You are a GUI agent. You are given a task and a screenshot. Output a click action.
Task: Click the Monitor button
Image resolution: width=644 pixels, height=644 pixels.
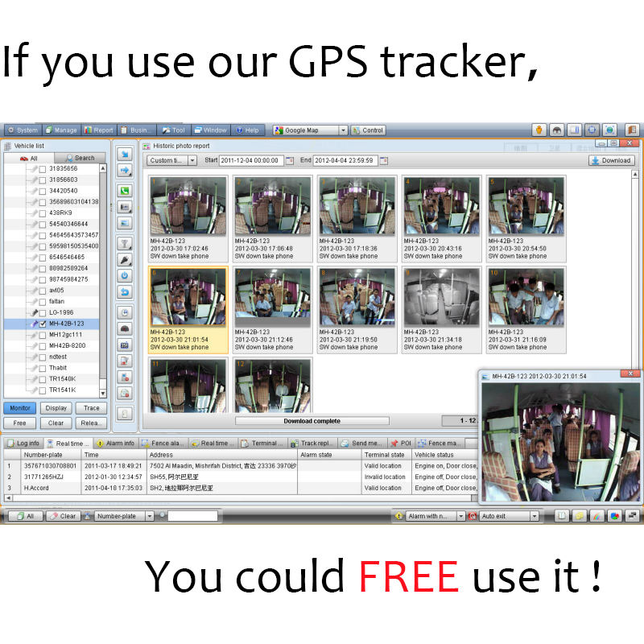19,408
